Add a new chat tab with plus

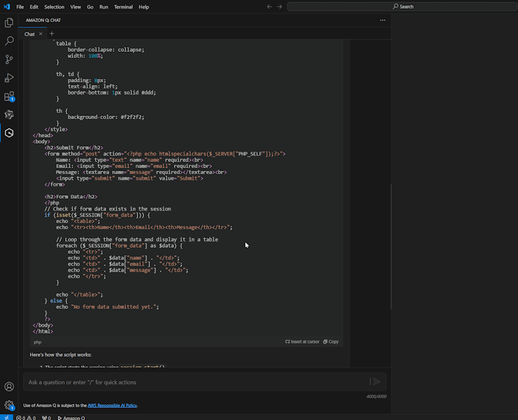52,34
